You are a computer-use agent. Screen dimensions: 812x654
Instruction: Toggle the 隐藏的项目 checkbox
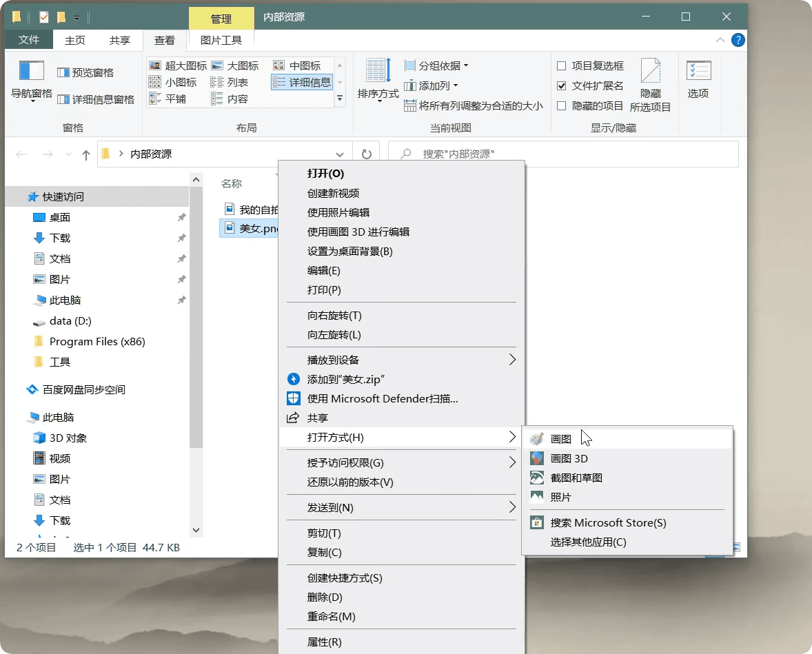pos(562,106)
